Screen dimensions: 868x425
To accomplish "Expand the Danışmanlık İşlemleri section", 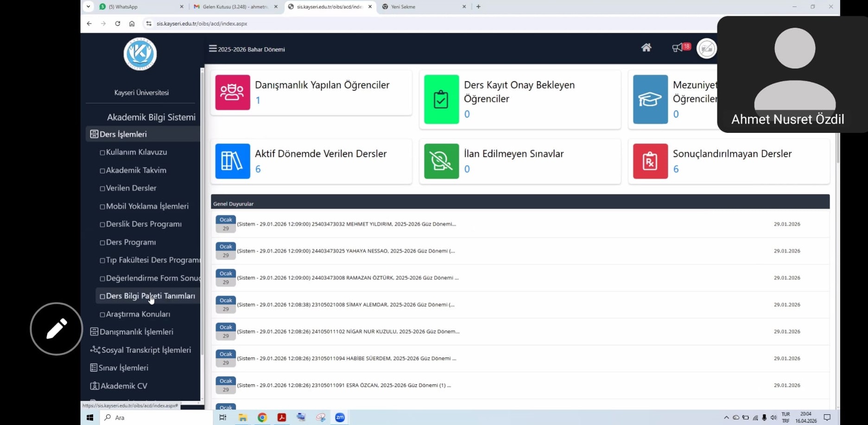I will (136, 332).
